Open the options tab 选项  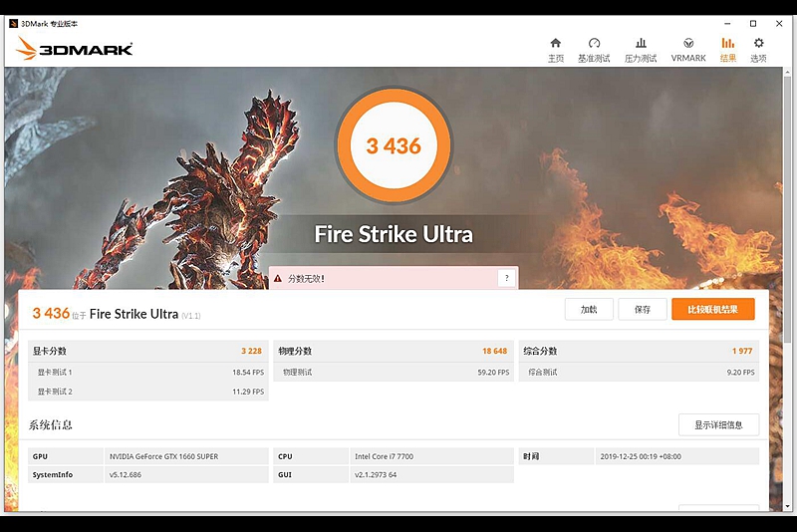(x=758, y=50)
